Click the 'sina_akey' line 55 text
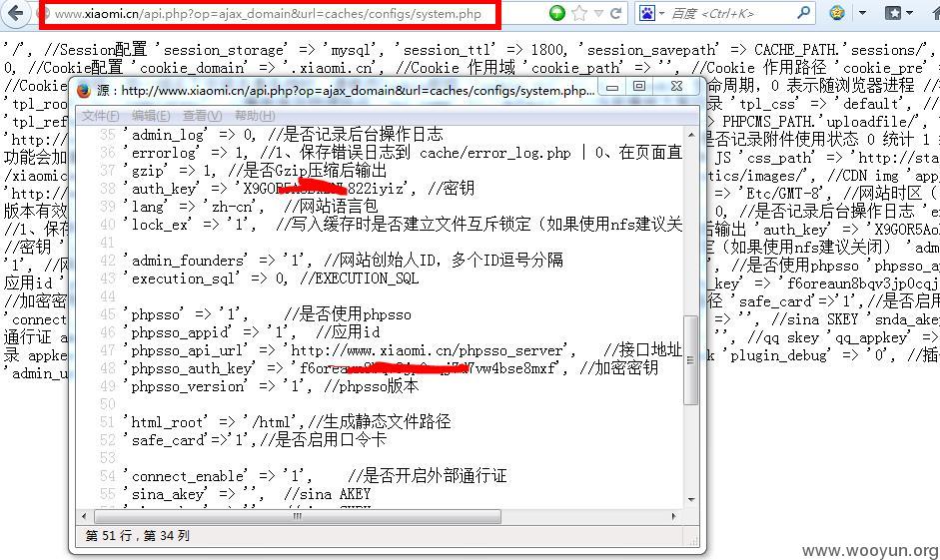 click(x=247, y=494)
